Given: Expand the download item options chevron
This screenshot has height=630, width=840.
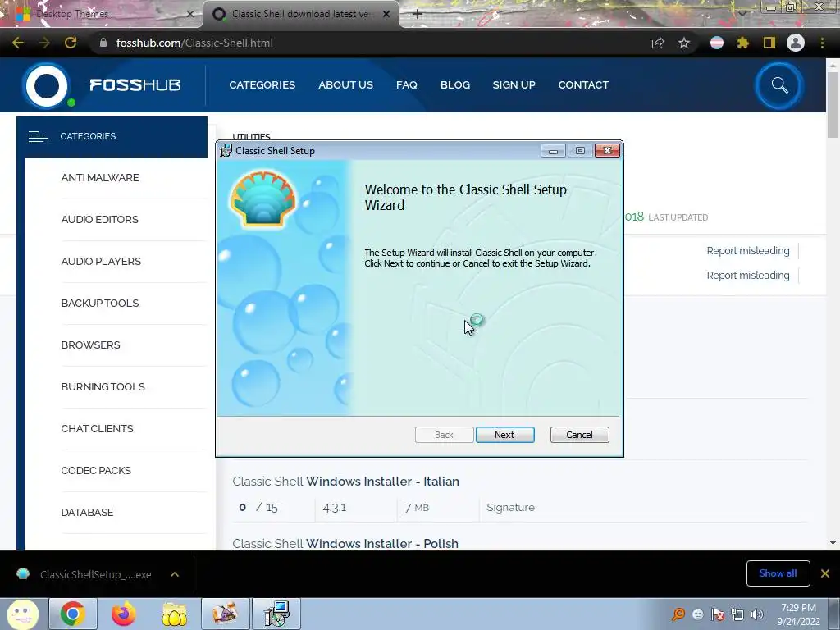Looking at the screenshot, I should 175,574.
